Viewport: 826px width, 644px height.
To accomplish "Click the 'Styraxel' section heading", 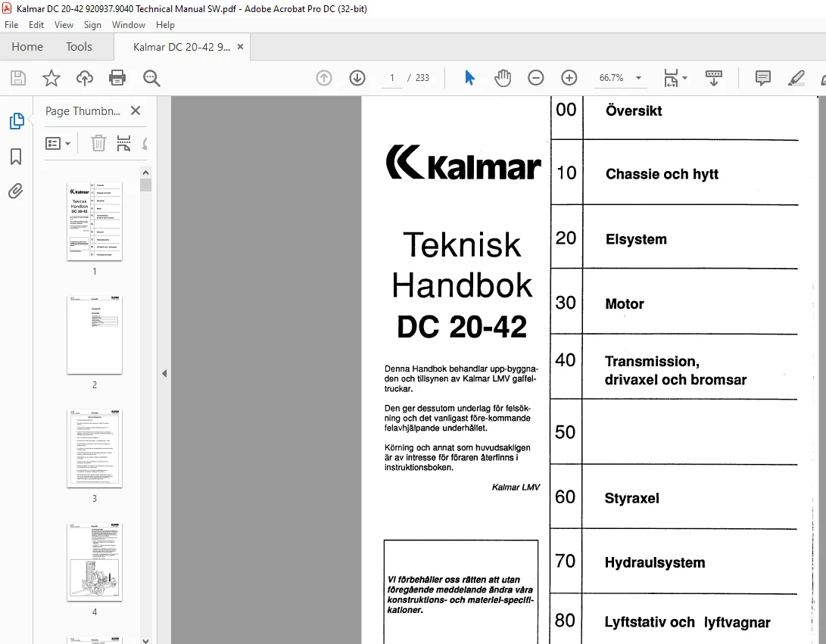I will 631,498.
